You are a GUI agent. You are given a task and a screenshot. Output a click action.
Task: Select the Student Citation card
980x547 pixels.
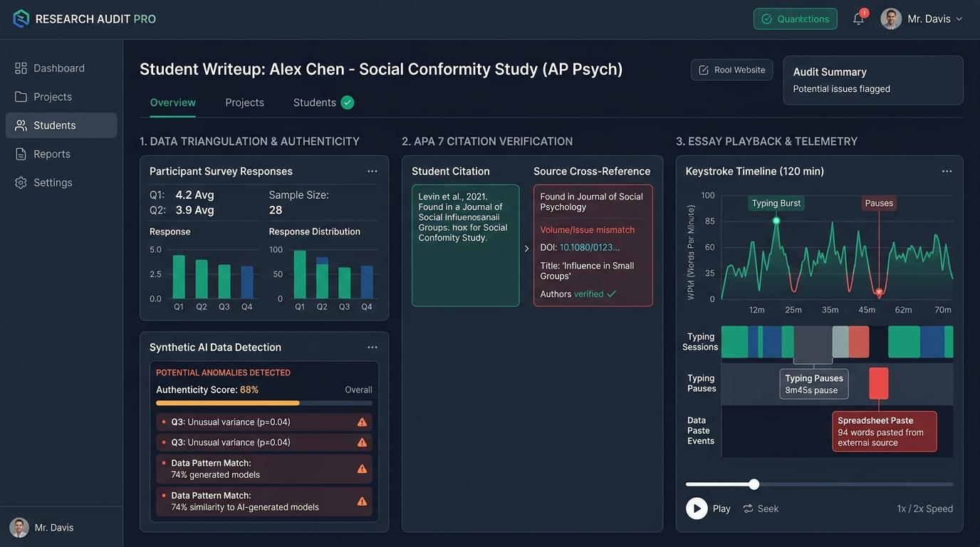(x=466, y=246)
